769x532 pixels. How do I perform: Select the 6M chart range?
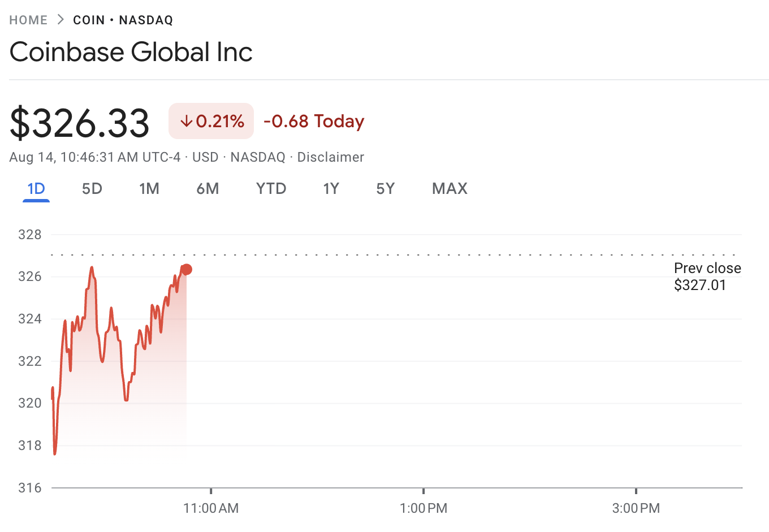(208, 189)
